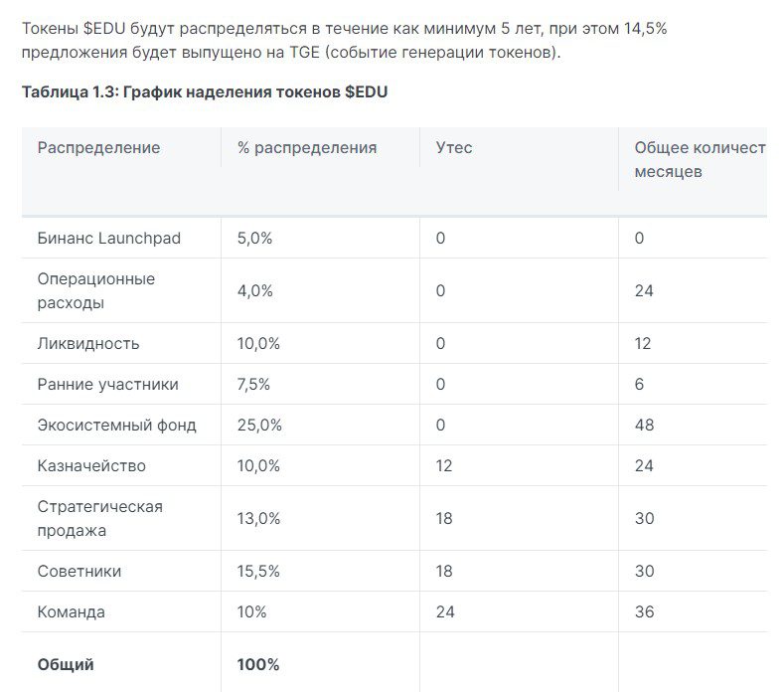Viewport: 784px width, 692px height.
Task: Click the 'Общий' total row label
Action: tap(66, 664)
